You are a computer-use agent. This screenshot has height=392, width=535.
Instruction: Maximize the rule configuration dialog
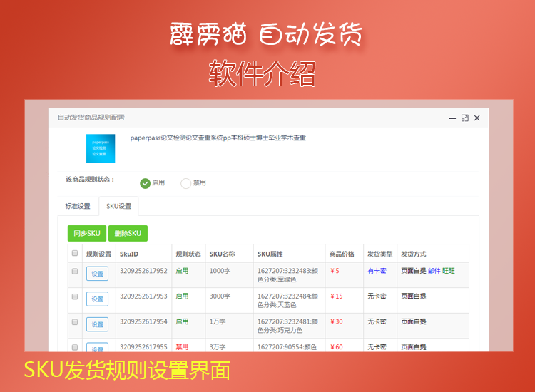point(464,118)
